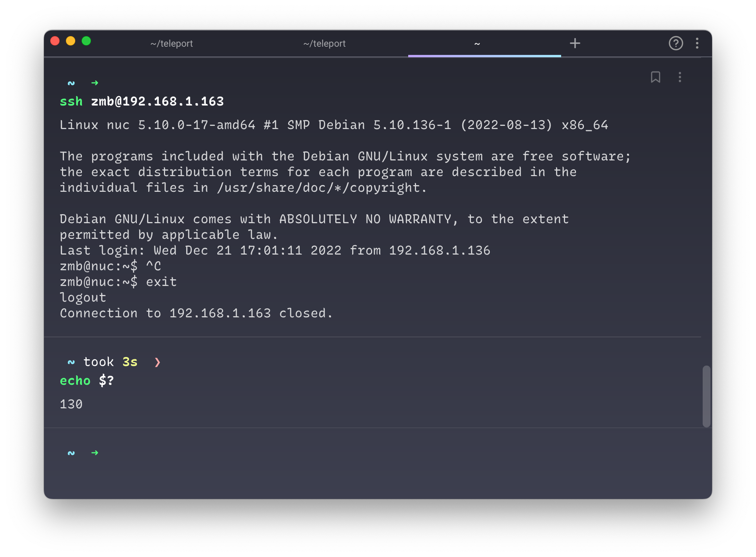This screenshot has height=557, width=756.
Task: Click the green arrow in the top prompt
Action: point(95,83)
